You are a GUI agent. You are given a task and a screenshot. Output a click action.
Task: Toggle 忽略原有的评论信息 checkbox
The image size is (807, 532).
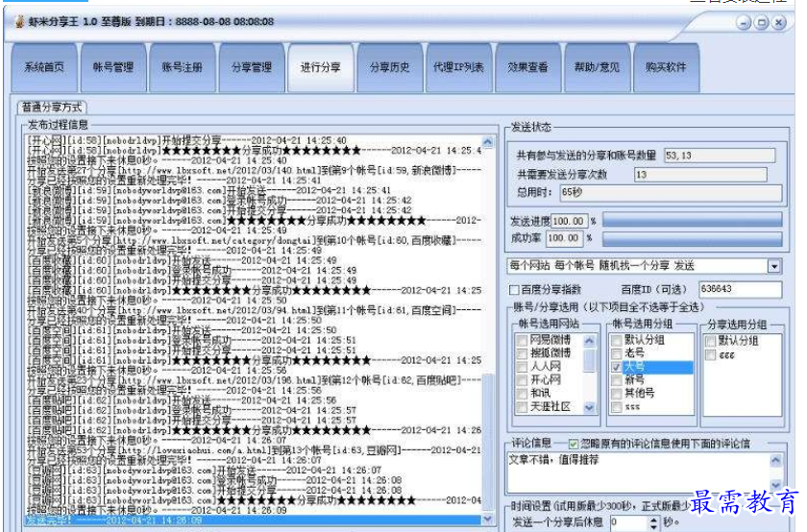[574, 444]
